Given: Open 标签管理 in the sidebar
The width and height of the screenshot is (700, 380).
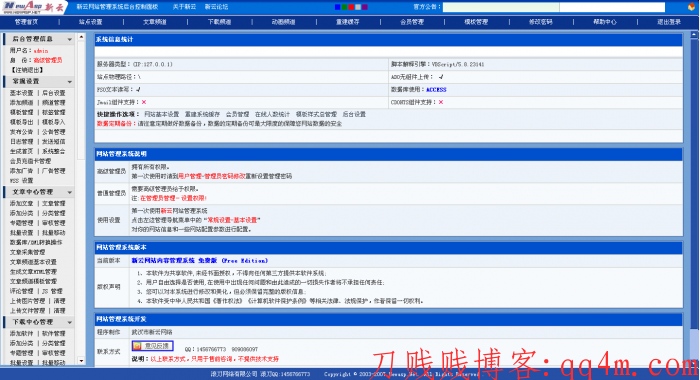Looking at the screenshot, I should pos(54,113).
